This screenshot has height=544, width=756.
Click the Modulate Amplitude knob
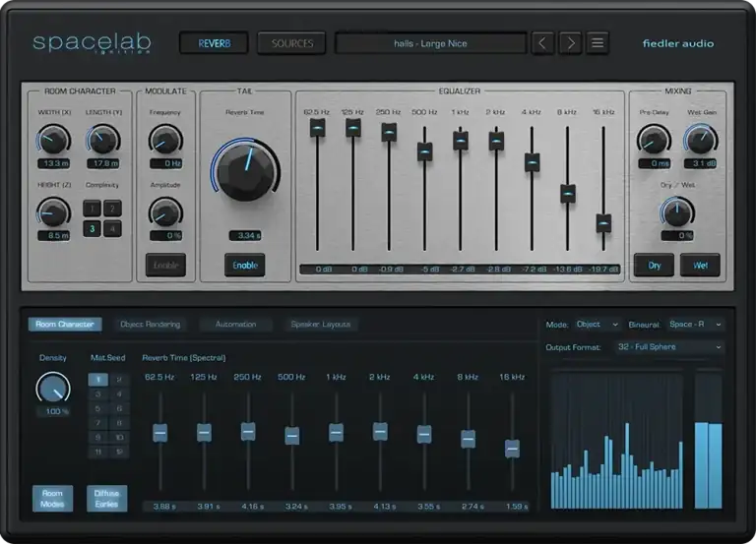pyautogui.click(x=165, y=212)
